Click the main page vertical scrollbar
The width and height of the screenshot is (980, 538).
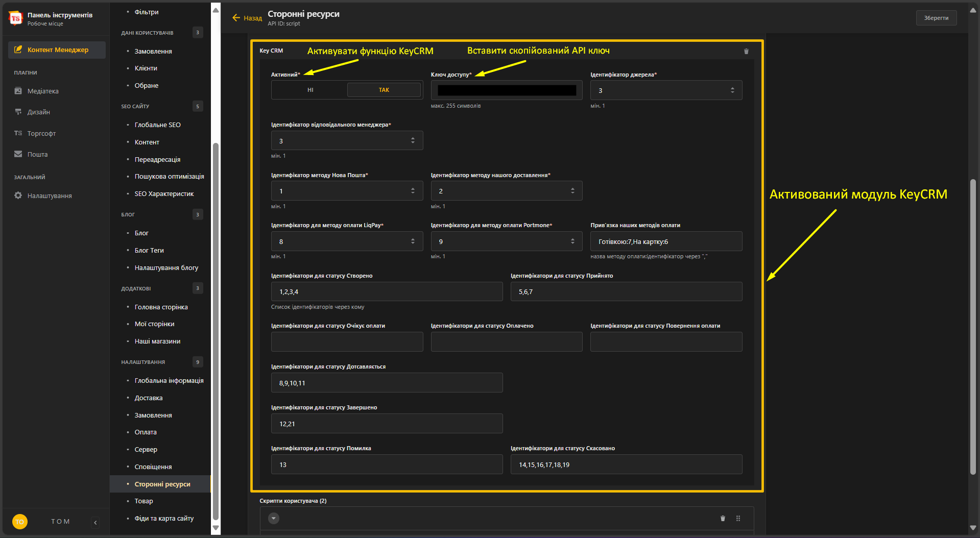pos(973,327)
